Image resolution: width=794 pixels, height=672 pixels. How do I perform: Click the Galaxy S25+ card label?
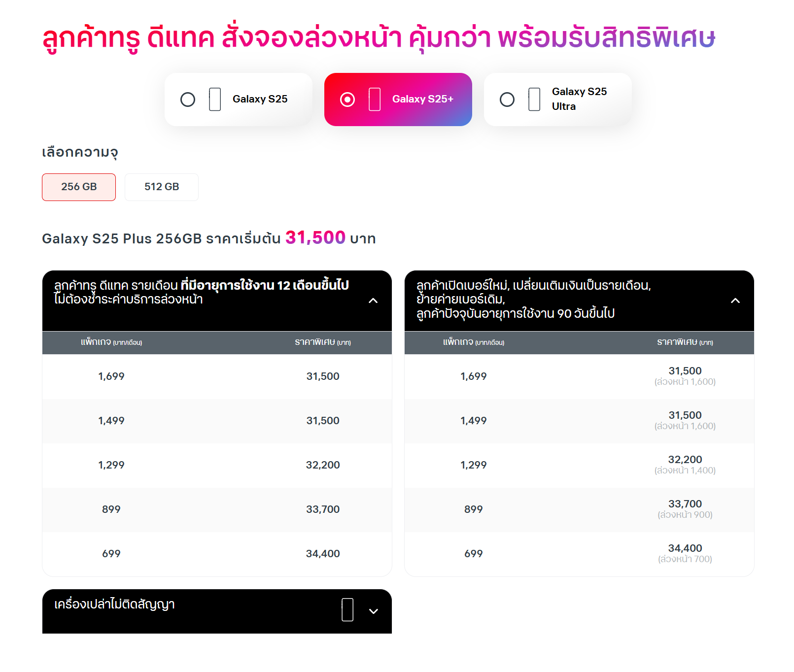(x=422, y=99)
